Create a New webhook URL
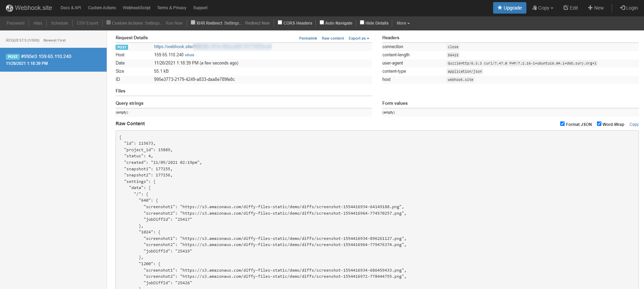This screenshot has height=289, width=644. (x=596, y=8)
